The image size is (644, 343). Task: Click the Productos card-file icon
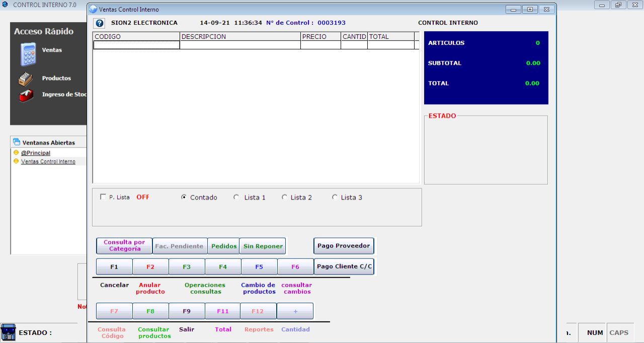point(25,79)
